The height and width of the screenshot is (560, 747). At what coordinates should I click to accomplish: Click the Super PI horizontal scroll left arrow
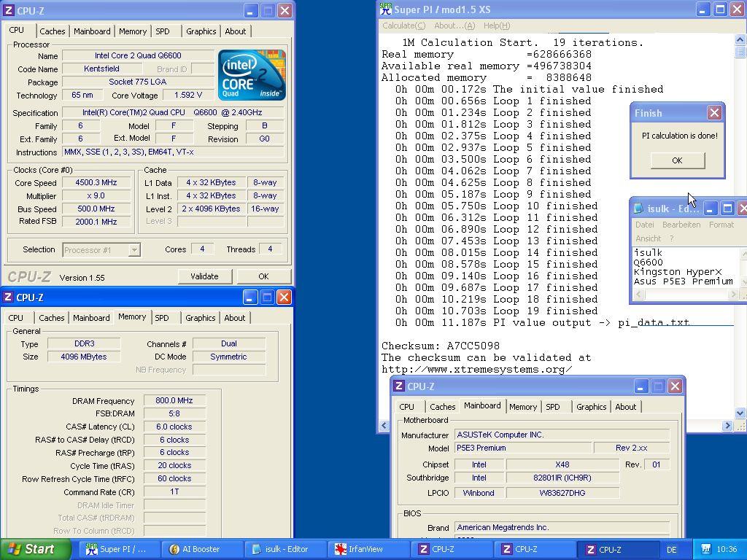coord(385,425)
